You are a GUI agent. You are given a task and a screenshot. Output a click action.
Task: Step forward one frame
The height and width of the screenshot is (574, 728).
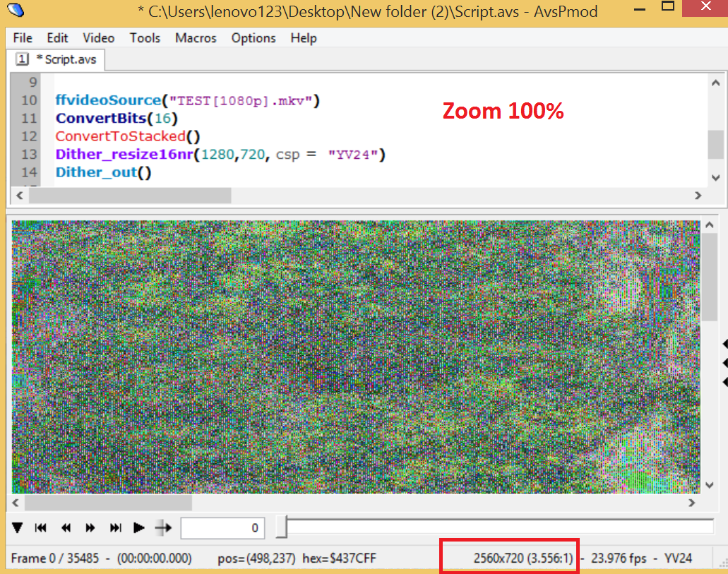(90, 527)
